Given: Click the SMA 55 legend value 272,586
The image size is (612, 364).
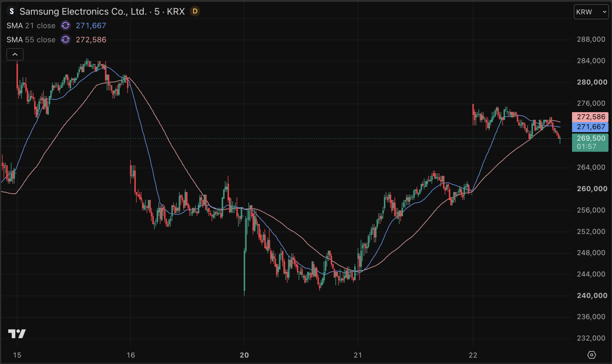Looking at the screenshot, I should (91, 40).
